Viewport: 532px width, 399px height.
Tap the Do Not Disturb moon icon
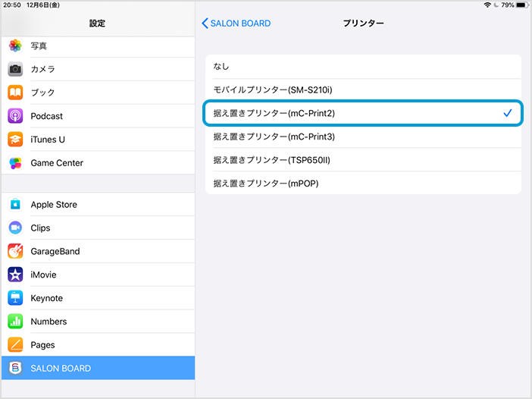pos(496,5)
